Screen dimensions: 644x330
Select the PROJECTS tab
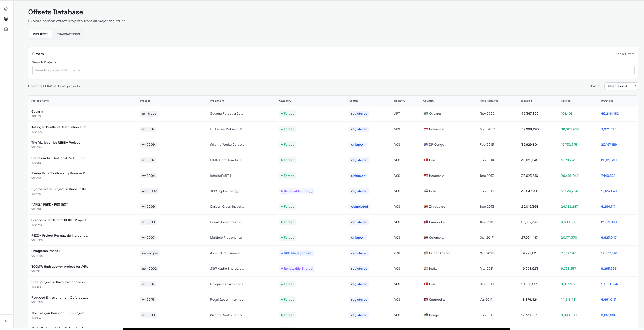(41, 34)
